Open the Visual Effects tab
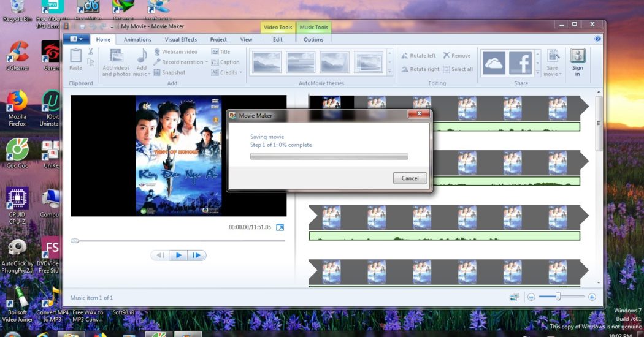Screen dimensions: 644x337 (x=181, y=39)
